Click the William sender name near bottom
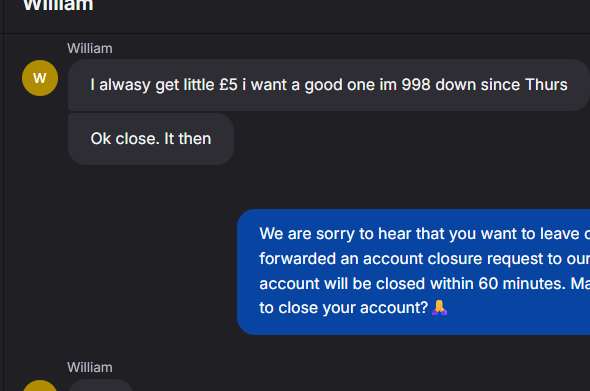 [x=90, y=367]
